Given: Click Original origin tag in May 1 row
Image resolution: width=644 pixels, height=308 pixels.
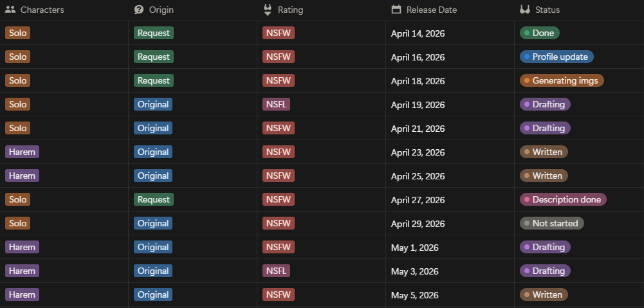Looking at the screenshot, I should pyautogui.click(x=153, y=247).
